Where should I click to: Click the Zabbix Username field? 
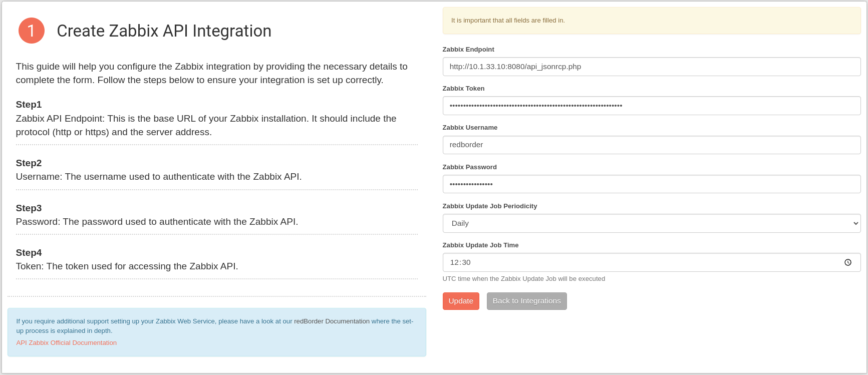651,145
